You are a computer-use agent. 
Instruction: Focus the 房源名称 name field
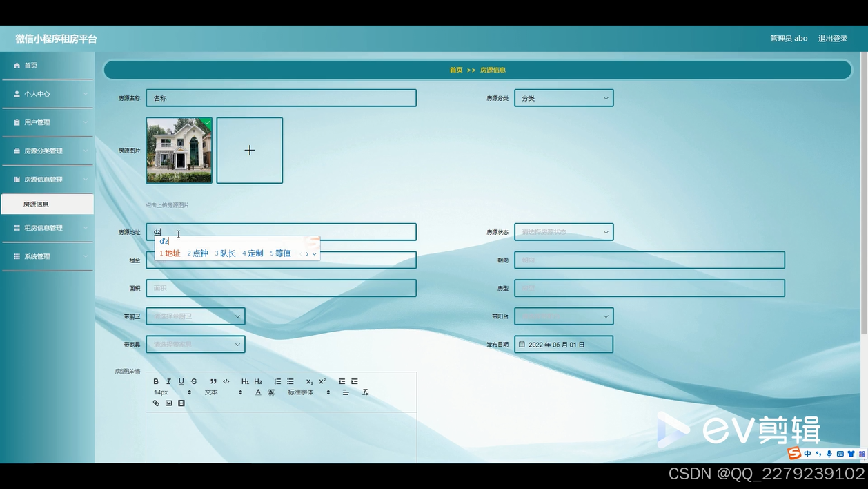(x=282, y=98)
